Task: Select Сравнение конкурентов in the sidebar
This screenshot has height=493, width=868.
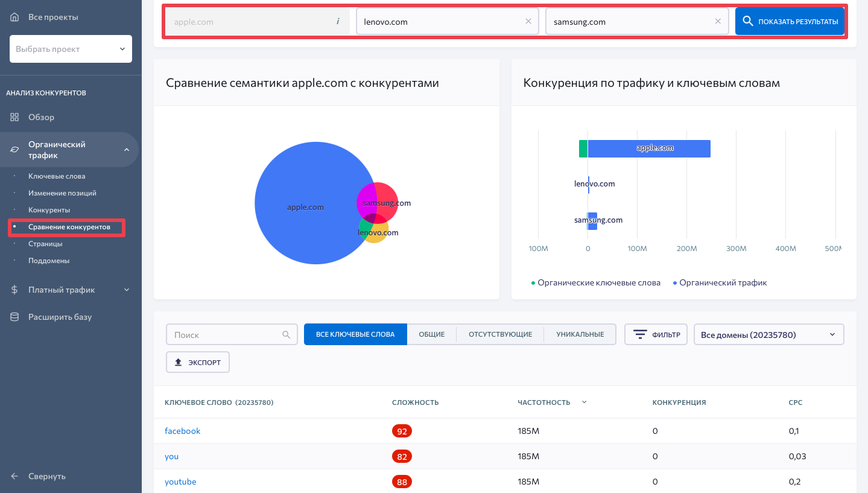Action: coord(69,227)
